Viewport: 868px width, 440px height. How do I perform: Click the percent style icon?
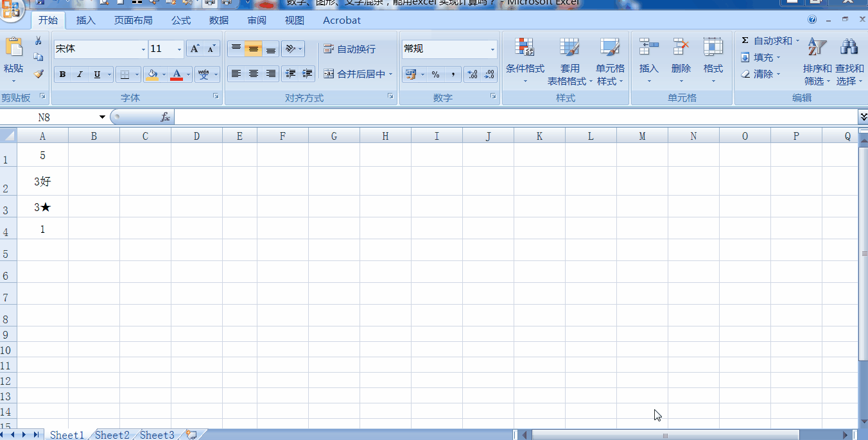[x=437, y=74]
